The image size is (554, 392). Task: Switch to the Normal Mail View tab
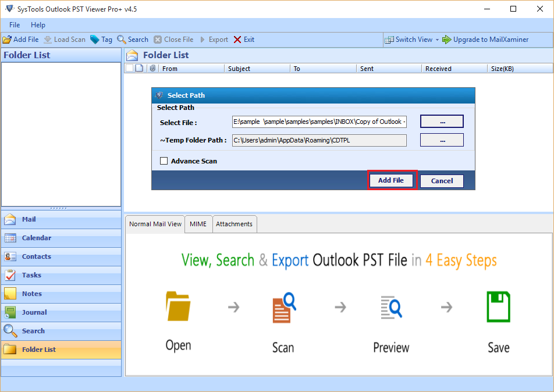tap(155, 224)
